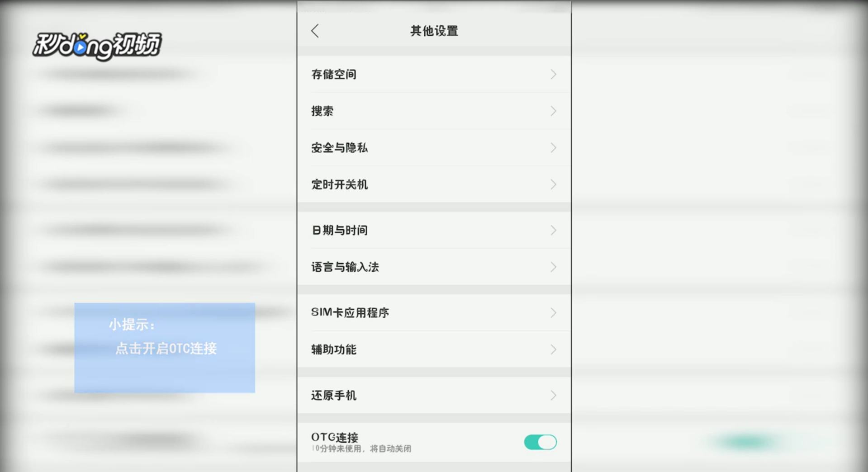Image resolution: width=868 pixels, height=472 pixels.
Task: Click chevron beside 存储空间
Action: tap(553, 74)
